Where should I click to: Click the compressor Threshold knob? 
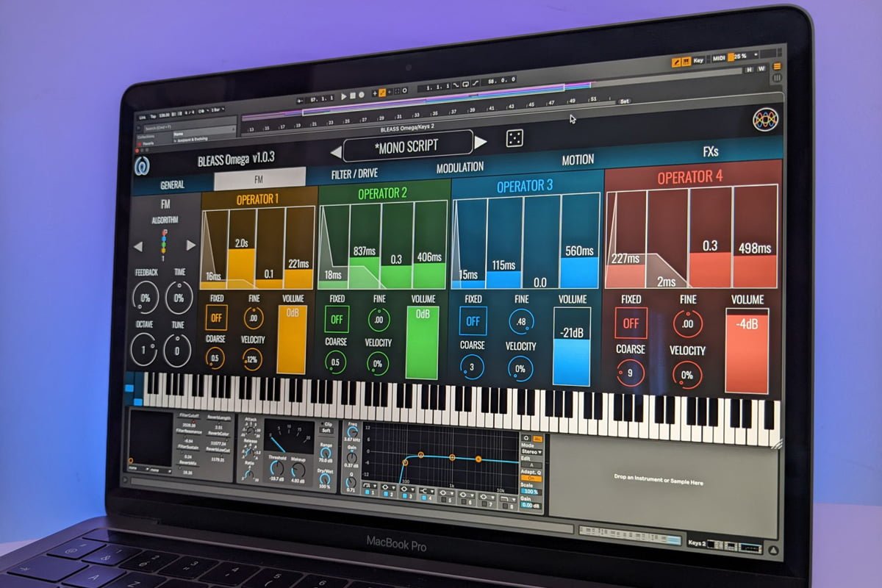(x=276, y=467)
